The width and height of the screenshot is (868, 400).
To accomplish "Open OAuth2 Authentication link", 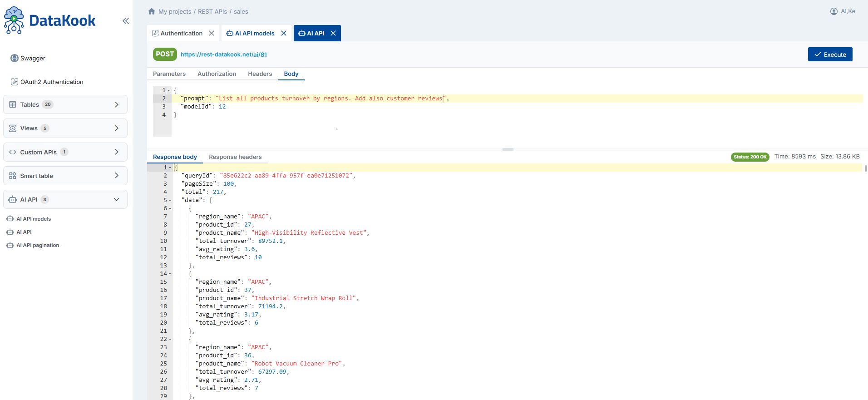I will (52, 82).
